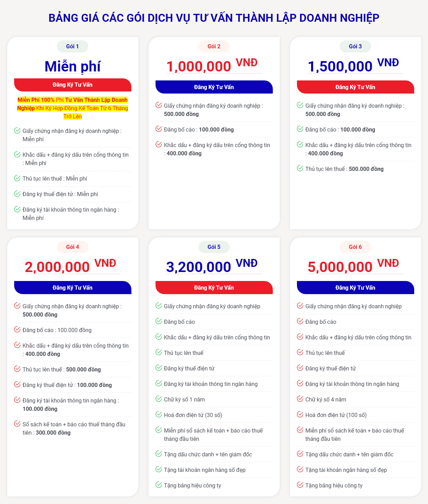The height and width of the screenshot is (504, 428).
Task: Click the checkmark next to "Đăng ký thuế điện tử" in Gói 6
Action: coord(299,368)
